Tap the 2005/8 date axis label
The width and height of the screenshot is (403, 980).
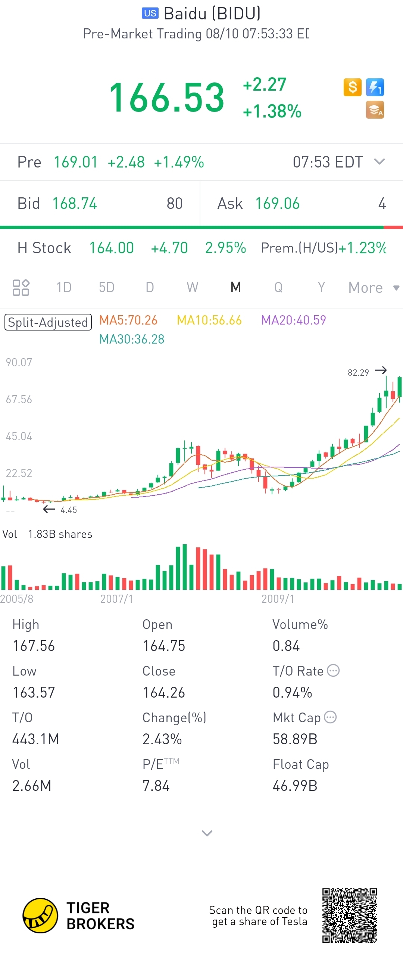tap(17, 599)
